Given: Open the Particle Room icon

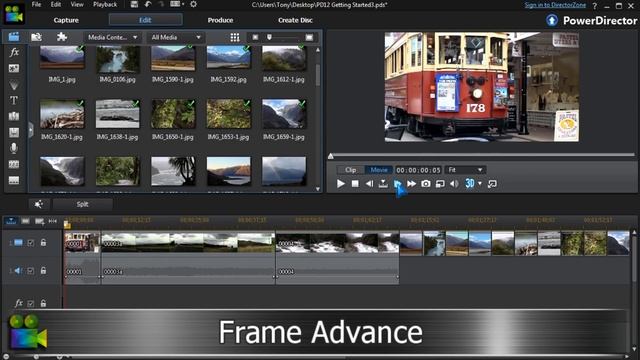Looking at the screenshot, I should click(14, 84).
